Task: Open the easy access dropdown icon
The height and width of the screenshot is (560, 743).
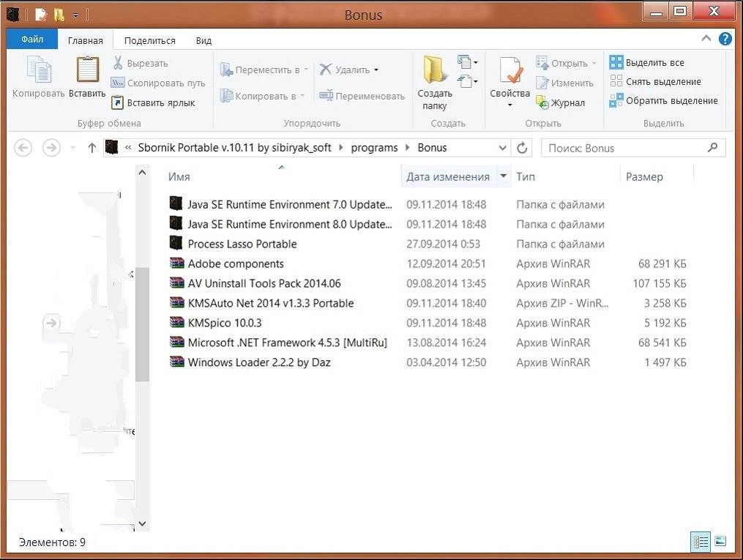Action: tap(467, 81)
